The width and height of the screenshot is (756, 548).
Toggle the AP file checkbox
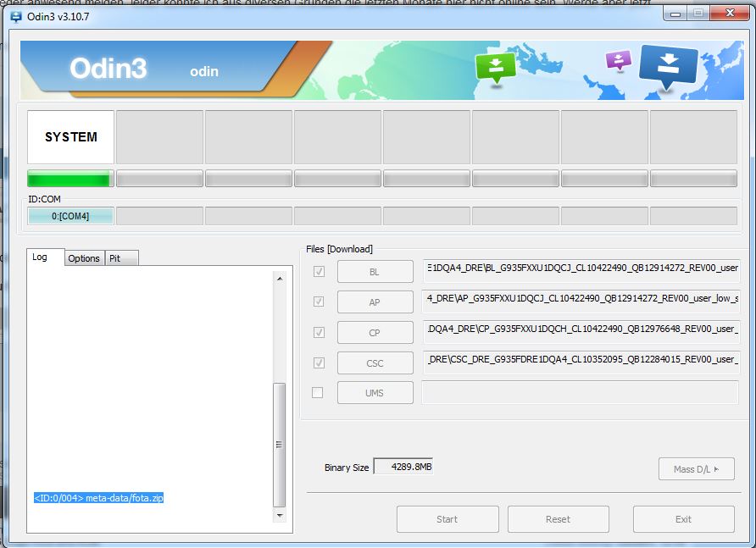coord(319,302)
